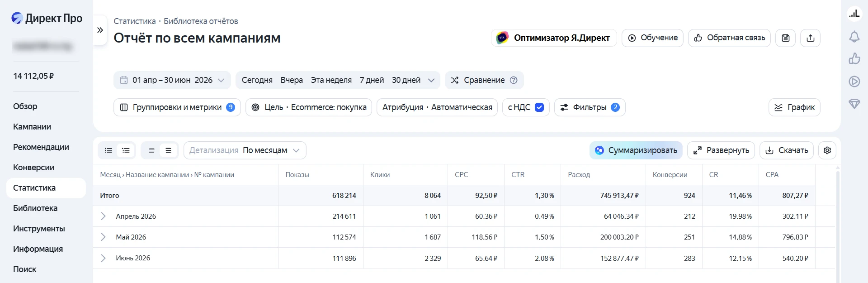This screenshot has width=868, height=283.
Task: Show График
Action: pyautogui.click(x=794, y=107)
